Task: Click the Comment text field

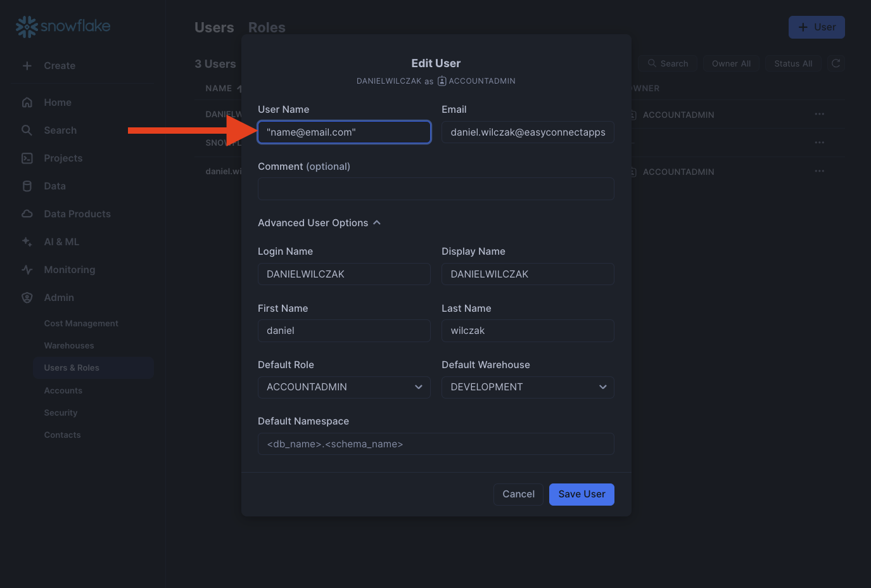Action: (x=436, y=189)
